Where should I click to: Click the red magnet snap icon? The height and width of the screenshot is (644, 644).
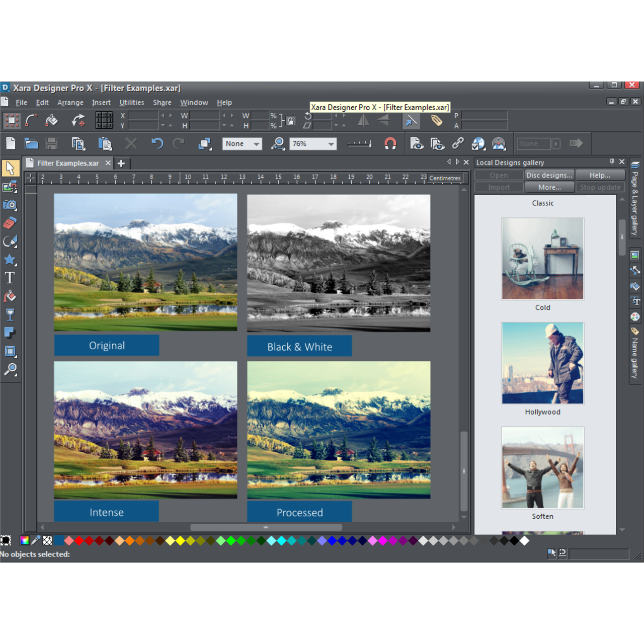(390, 144)
